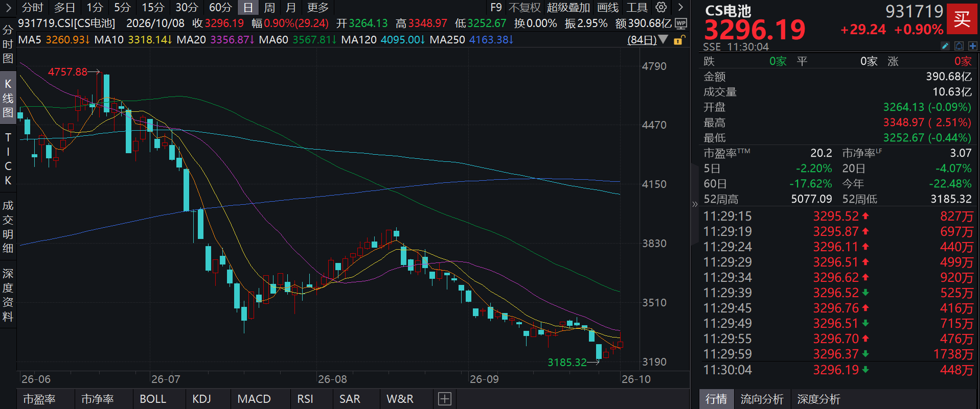The width and height of the screenshot is (980, 409).
Task: Open the 不复权 adjustment dropdown
Action: point(525,7)
